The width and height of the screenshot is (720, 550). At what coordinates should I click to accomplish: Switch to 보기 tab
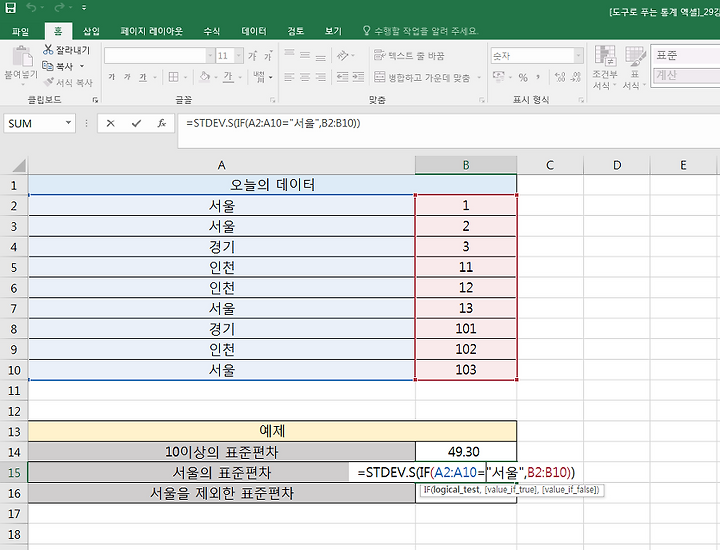tap(333, 31)
